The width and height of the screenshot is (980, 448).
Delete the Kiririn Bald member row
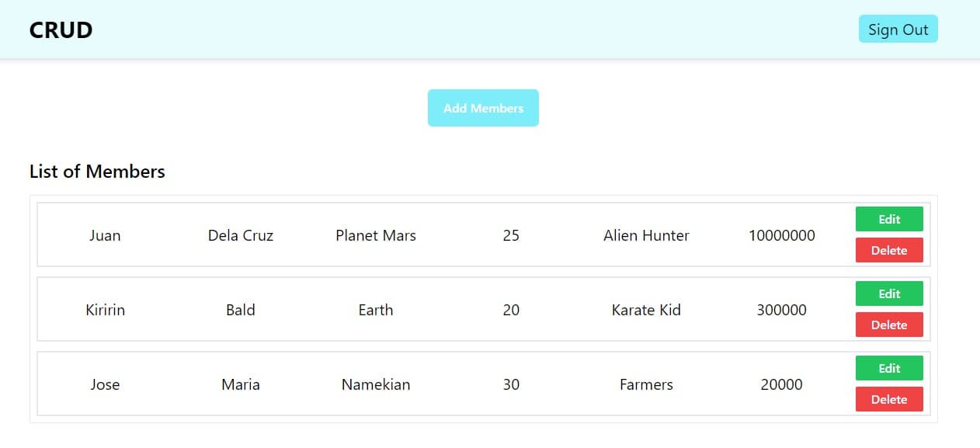(889, 325)
